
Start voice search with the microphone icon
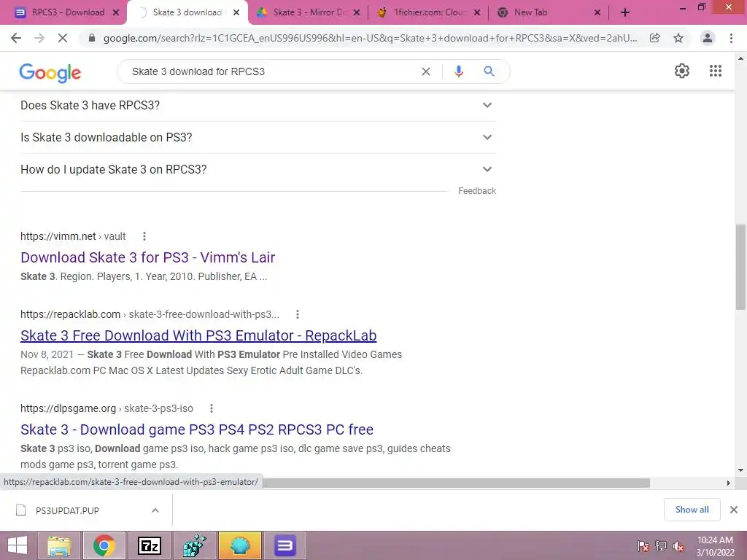coord(458,71)
